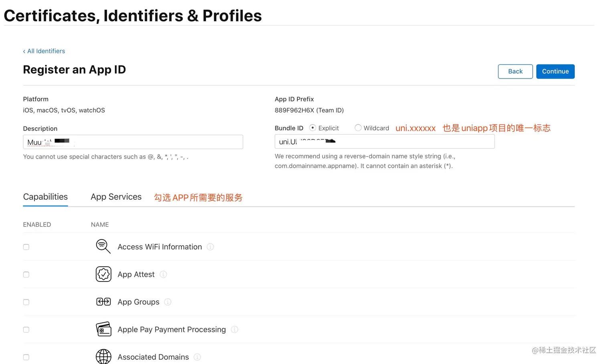The height and width of the screenshot is (364, 606).
Task: Check the Apple Pay Payment Processing box
Action: tap(26, 330)
